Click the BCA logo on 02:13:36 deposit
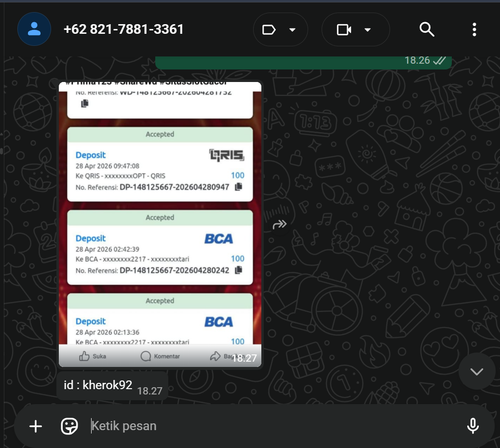Image resolution: width=500 pixels, height=448 pixels. tap(219, 322)
